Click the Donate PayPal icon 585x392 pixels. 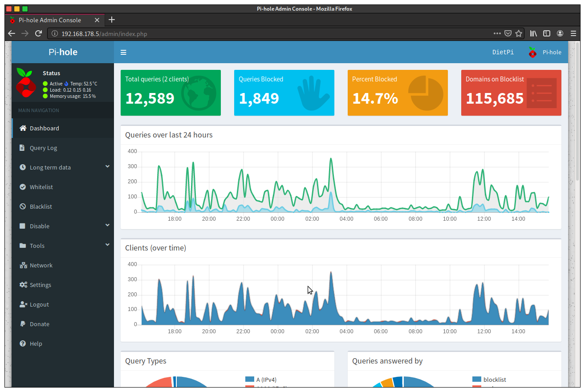[x=22, y=324]
